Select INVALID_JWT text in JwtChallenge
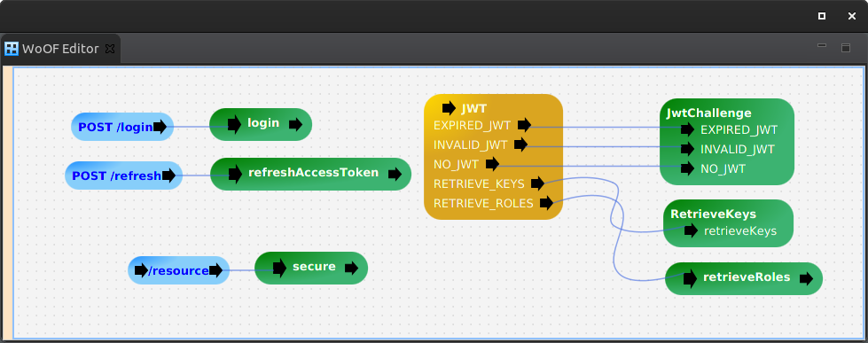The image size is (868, 343). coord(738,150)
